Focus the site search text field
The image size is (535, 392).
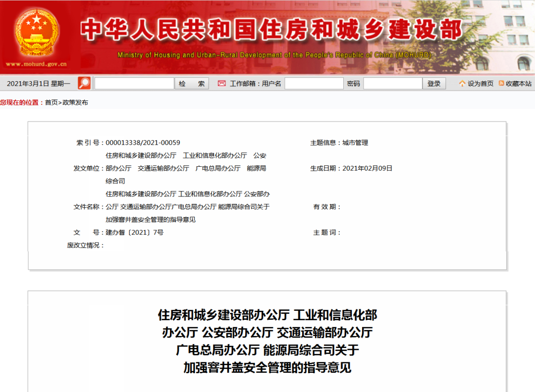[x=134, y=84]
